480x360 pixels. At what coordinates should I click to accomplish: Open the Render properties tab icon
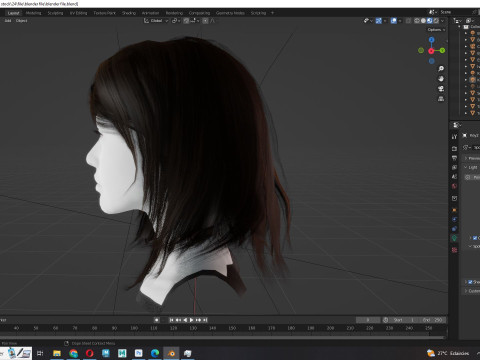454,148
